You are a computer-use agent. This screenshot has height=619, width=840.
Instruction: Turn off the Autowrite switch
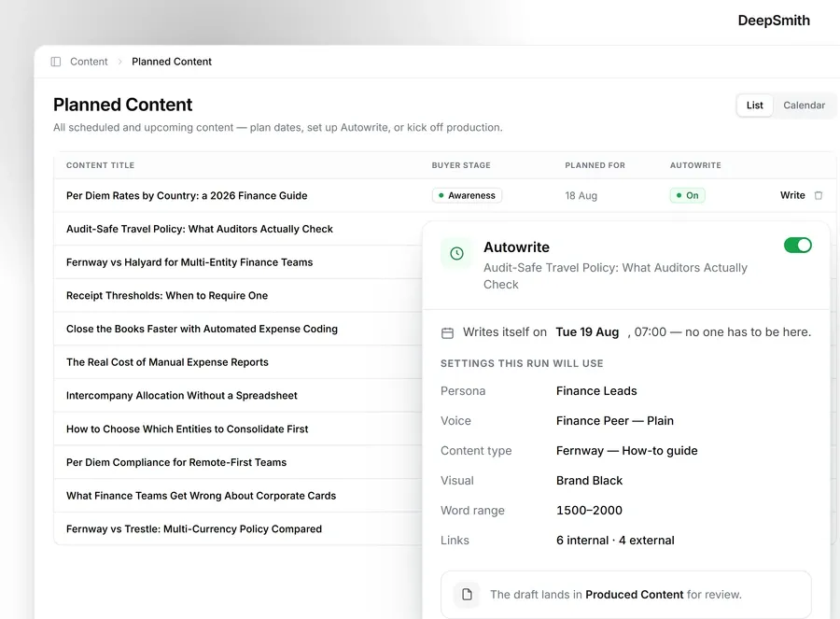(x=797, y=246)
